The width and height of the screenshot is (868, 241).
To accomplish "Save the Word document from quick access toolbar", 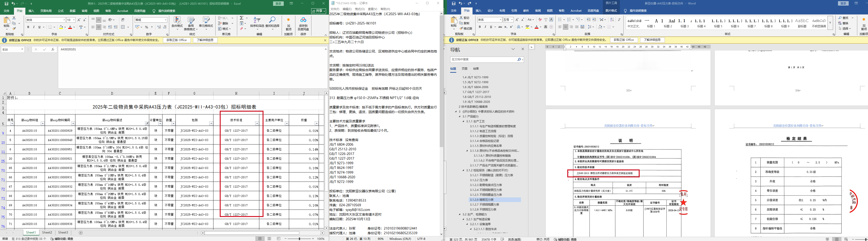I will [453, 3].
